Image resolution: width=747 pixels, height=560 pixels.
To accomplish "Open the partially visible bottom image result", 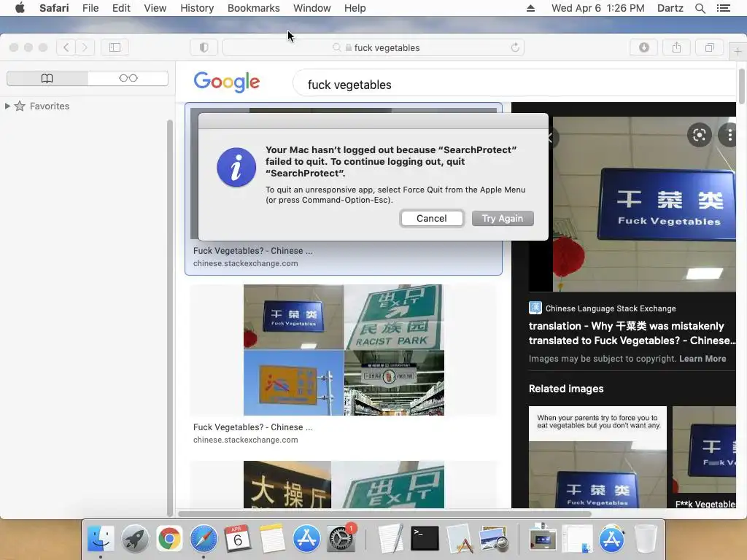I will click(x=344, y=484).
